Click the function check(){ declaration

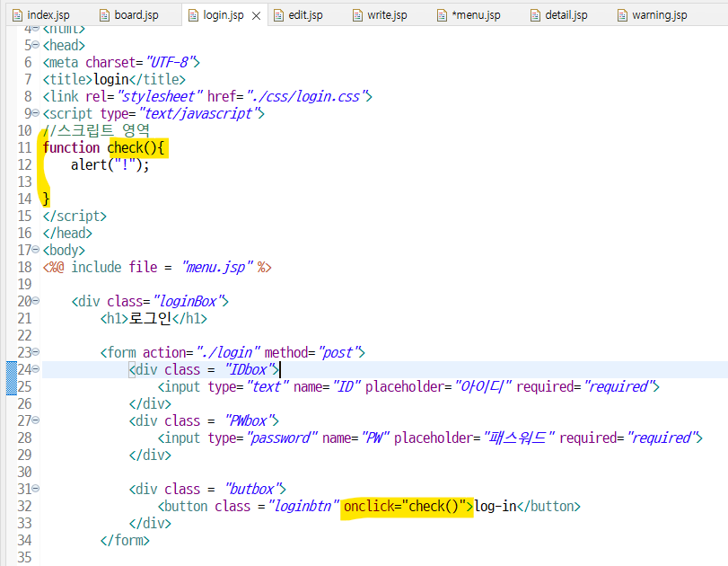coord(103,147)
